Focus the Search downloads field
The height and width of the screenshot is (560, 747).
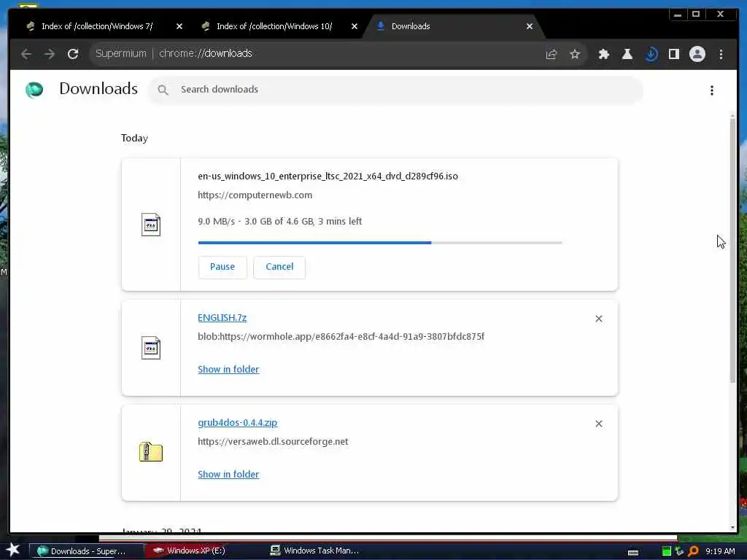point(396,90)
